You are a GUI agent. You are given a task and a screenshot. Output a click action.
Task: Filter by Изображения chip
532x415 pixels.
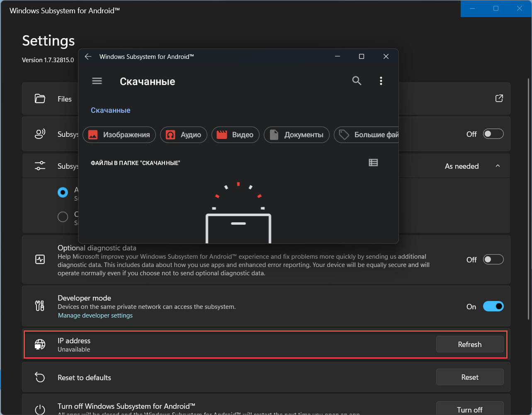point(119,135)
